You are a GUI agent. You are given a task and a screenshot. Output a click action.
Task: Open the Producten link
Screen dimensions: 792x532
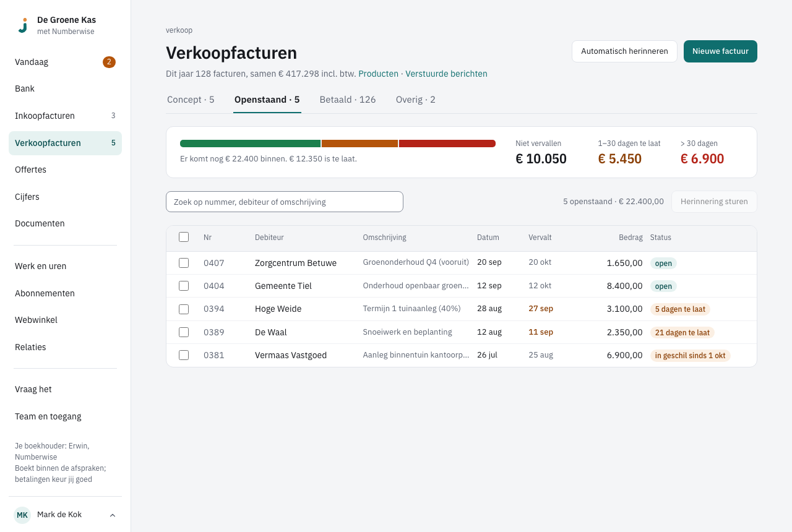tap(378, 74)
